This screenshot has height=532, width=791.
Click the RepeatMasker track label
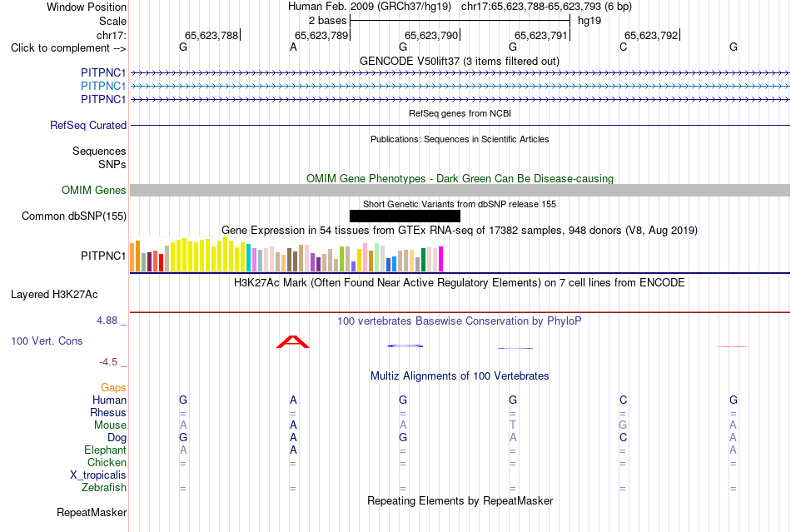tap(92, 512)
